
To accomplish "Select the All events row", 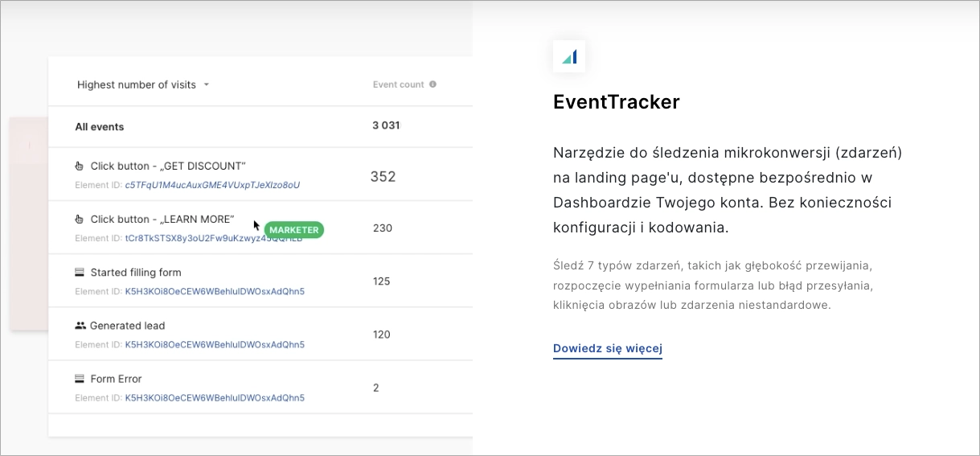I will click(x=100, y=126).
